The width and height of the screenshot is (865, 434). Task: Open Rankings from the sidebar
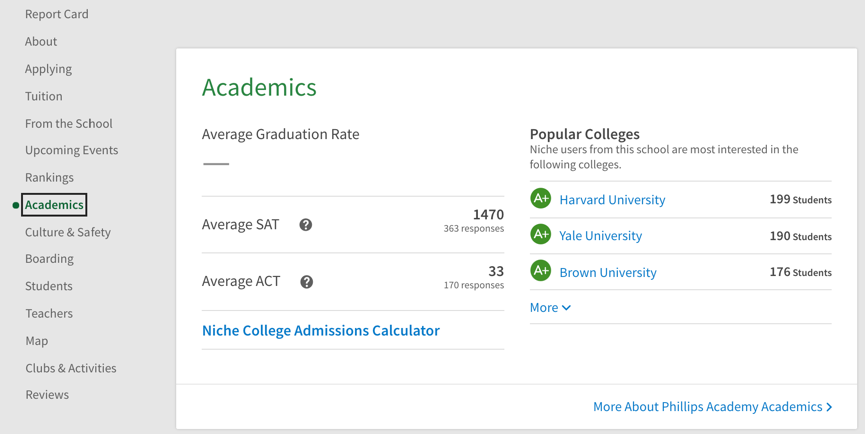point(49,178)
